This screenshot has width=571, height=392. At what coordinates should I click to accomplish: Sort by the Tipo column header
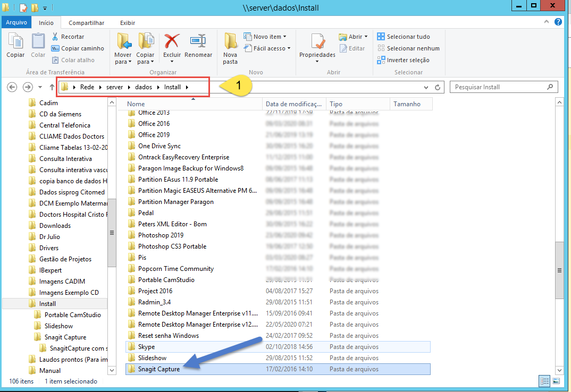tap(358, 104)
